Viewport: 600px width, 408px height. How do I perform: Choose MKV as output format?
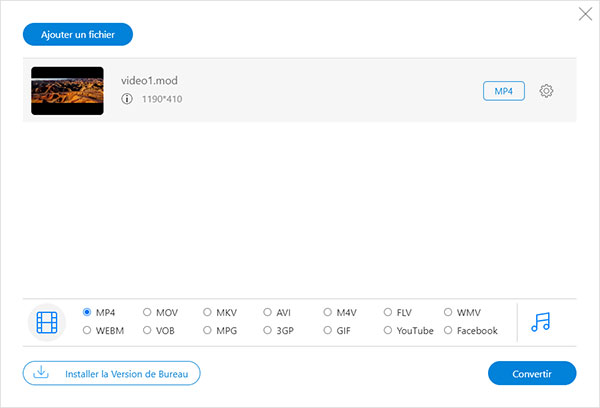point(208,312)
